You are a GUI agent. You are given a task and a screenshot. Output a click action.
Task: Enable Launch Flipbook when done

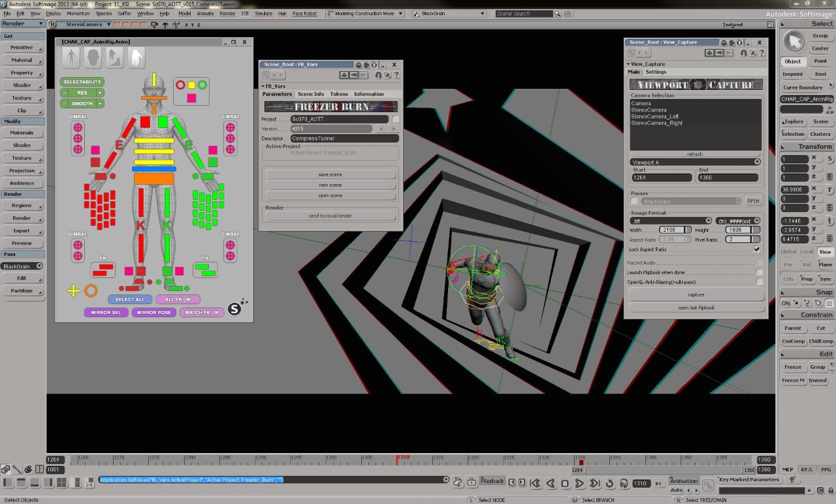coord(760,272)
